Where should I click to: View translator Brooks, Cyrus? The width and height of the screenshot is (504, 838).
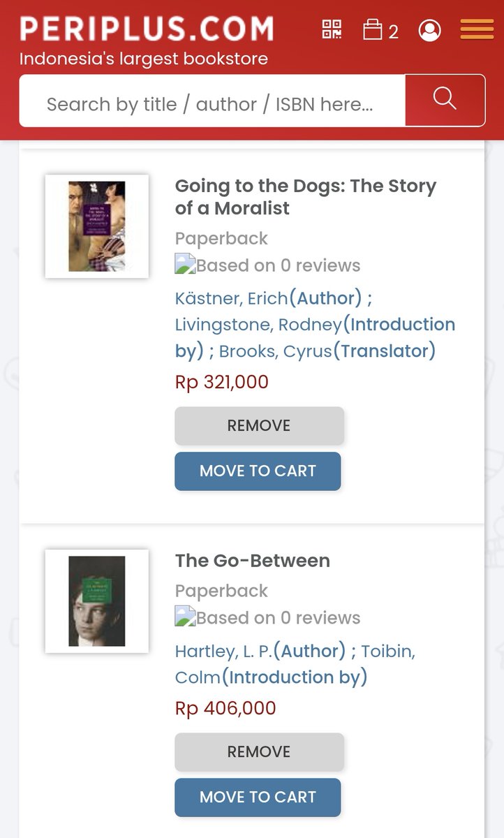point(276,351)
